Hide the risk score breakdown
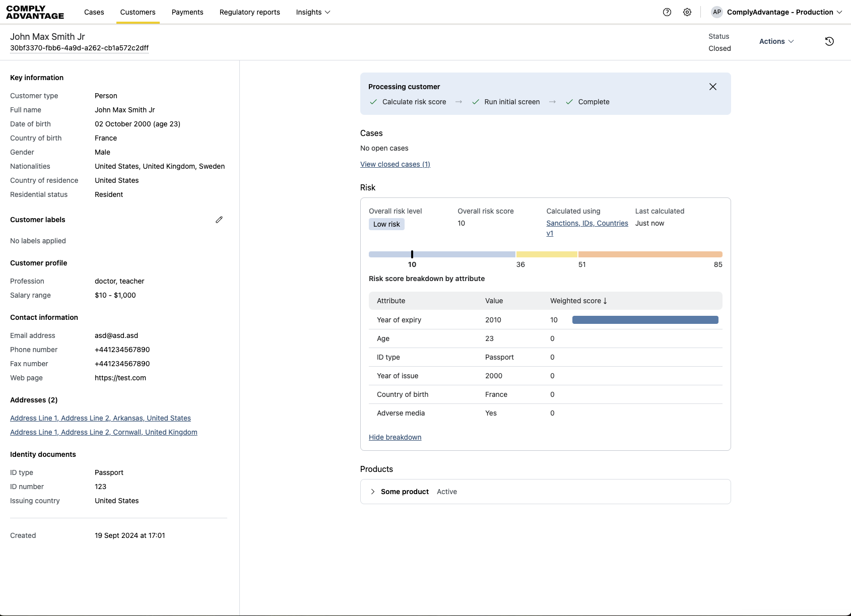 point(395,437)
